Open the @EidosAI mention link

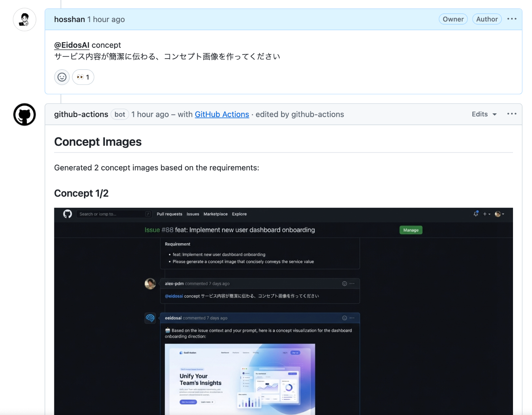(x=71, y=45)
